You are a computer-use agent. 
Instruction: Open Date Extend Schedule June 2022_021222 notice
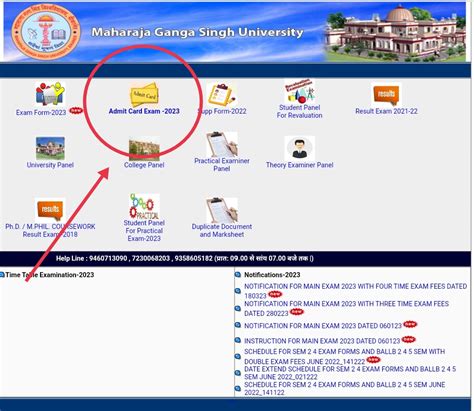[x=350, y=373]
